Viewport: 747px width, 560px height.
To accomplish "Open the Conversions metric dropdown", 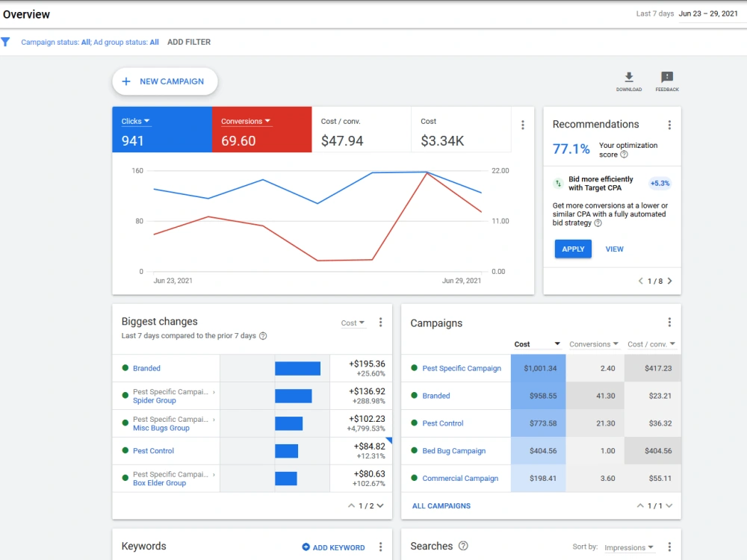I will click(x=246, y=122).
